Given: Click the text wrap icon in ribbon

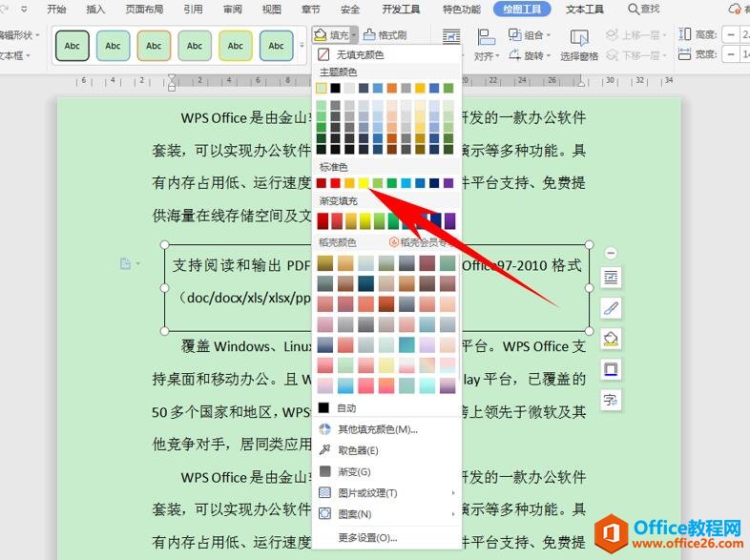Looking at the screenshot, I should [x=451, y=36].
